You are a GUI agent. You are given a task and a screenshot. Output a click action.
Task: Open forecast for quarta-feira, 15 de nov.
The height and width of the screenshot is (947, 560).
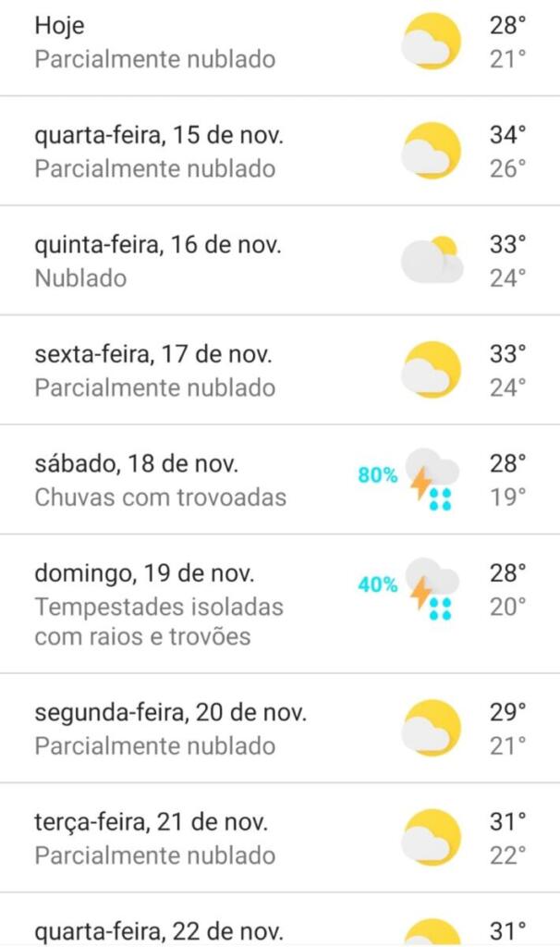click(159, 135)
